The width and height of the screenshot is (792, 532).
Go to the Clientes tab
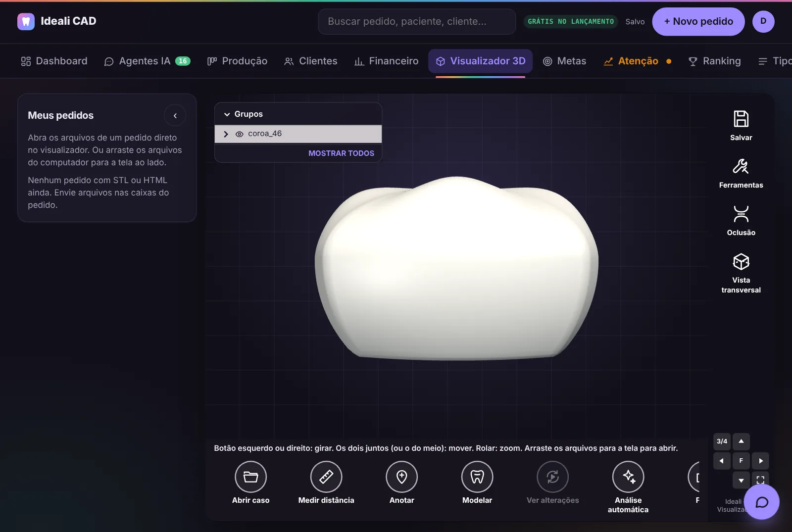[x=310, y=61]
